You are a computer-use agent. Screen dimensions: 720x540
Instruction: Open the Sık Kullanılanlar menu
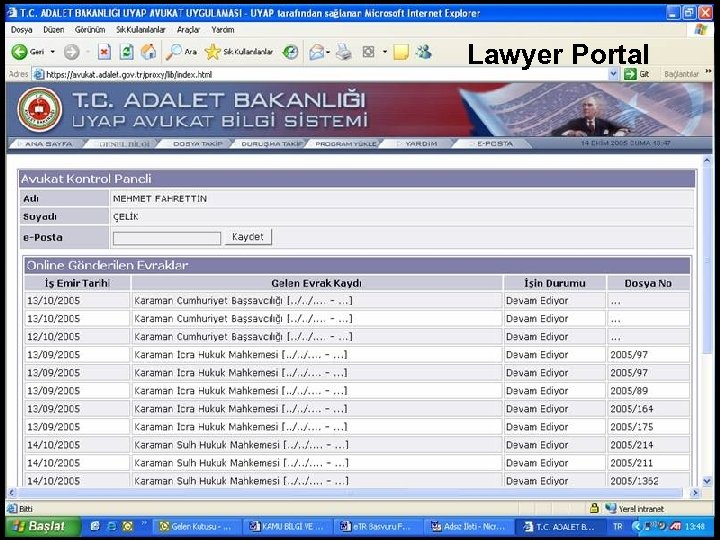click(x=141, y=30)
